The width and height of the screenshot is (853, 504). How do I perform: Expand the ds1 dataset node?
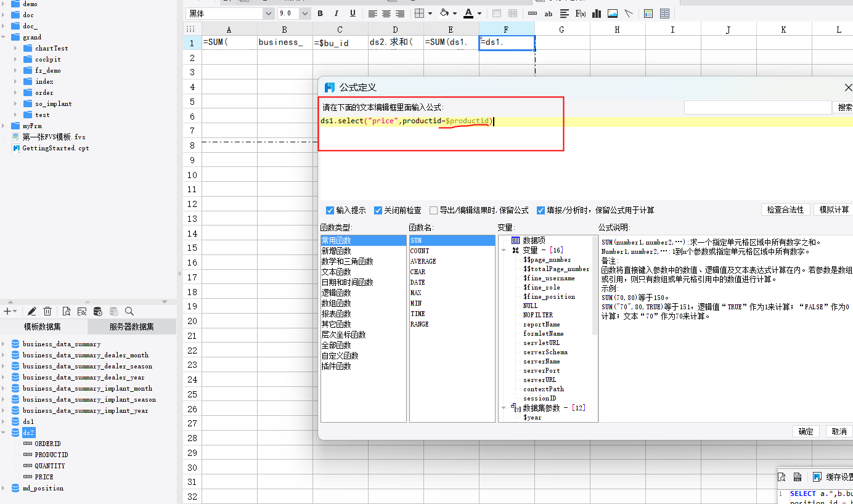click(x=4, y=421)
